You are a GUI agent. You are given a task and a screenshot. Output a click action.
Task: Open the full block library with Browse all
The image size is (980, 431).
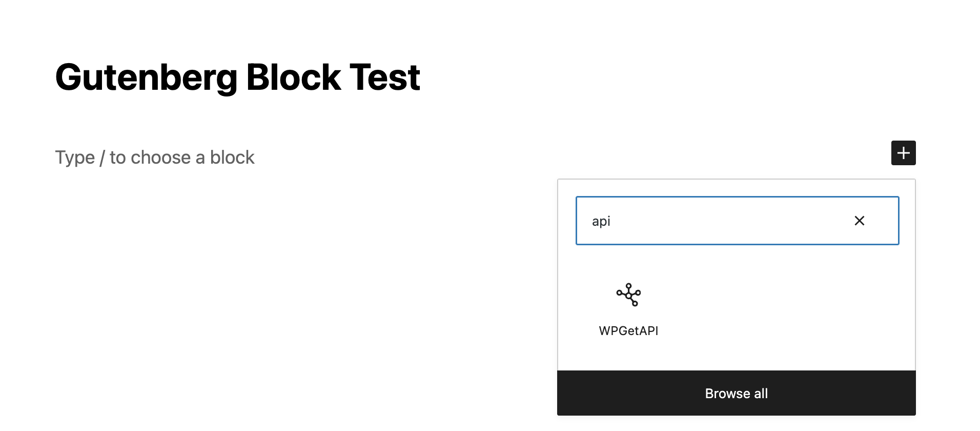[x=737, y=394]
